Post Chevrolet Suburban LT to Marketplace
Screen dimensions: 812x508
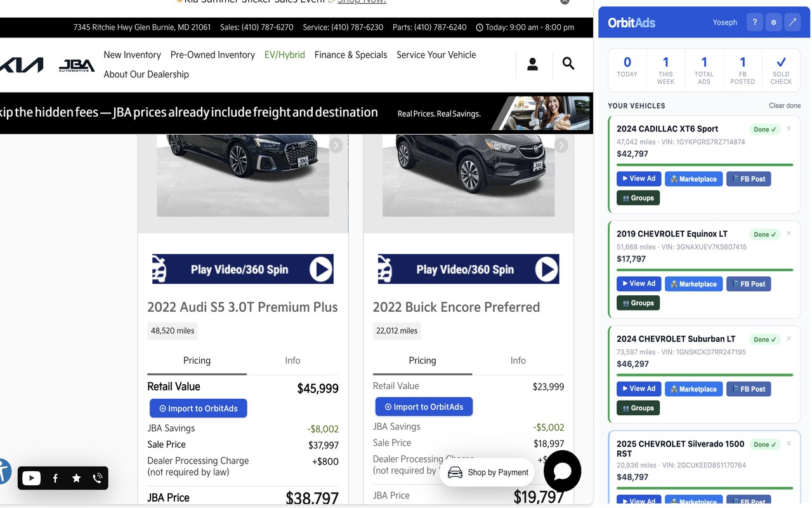(693, 389)
